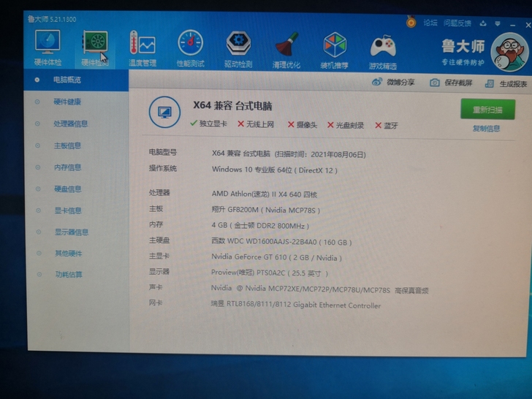This screenshot has height=399, width=532.
Task: Click 电脑型号 scan time text
Action: (x=289, y=154)
